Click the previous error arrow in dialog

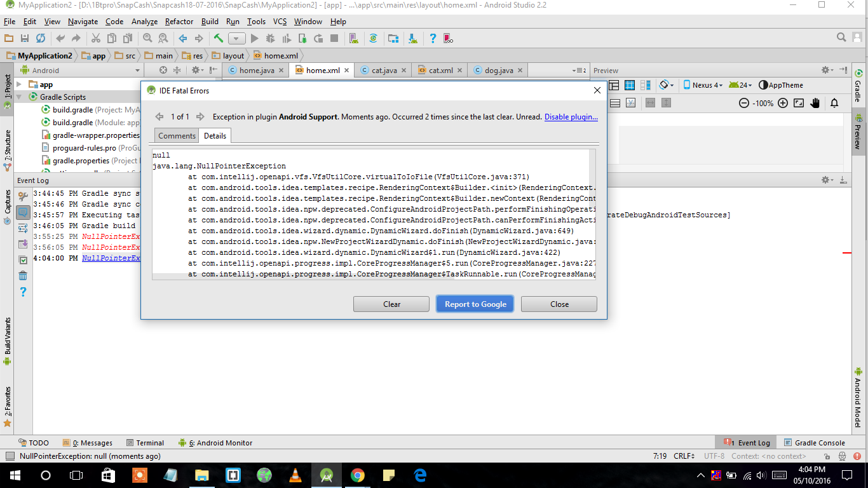[159, 117]
